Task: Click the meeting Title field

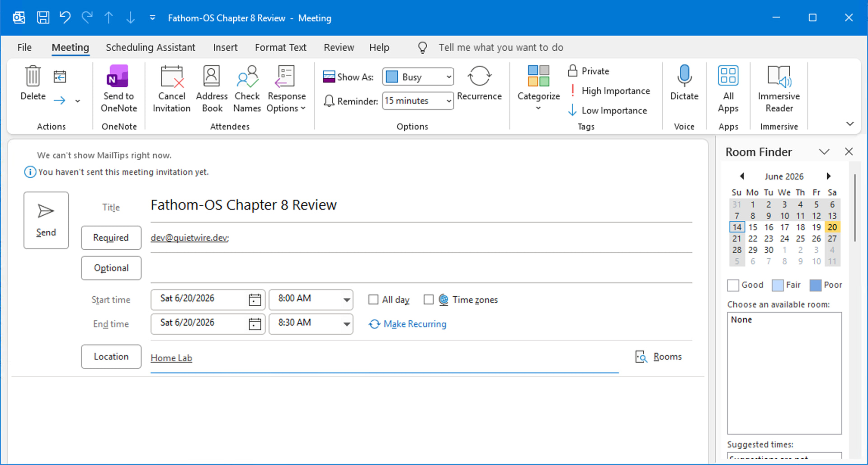Action: 421,205
